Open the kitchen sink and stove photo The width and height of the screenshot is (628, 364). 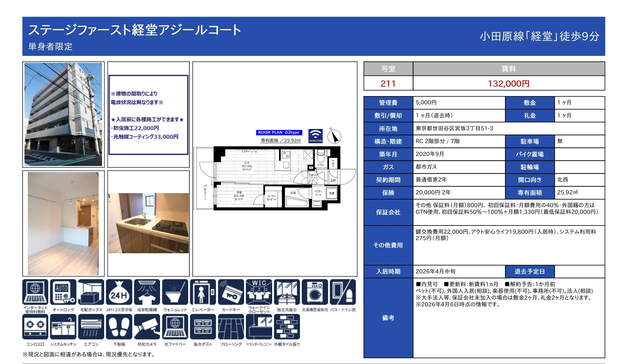click(x=148, y=223)
